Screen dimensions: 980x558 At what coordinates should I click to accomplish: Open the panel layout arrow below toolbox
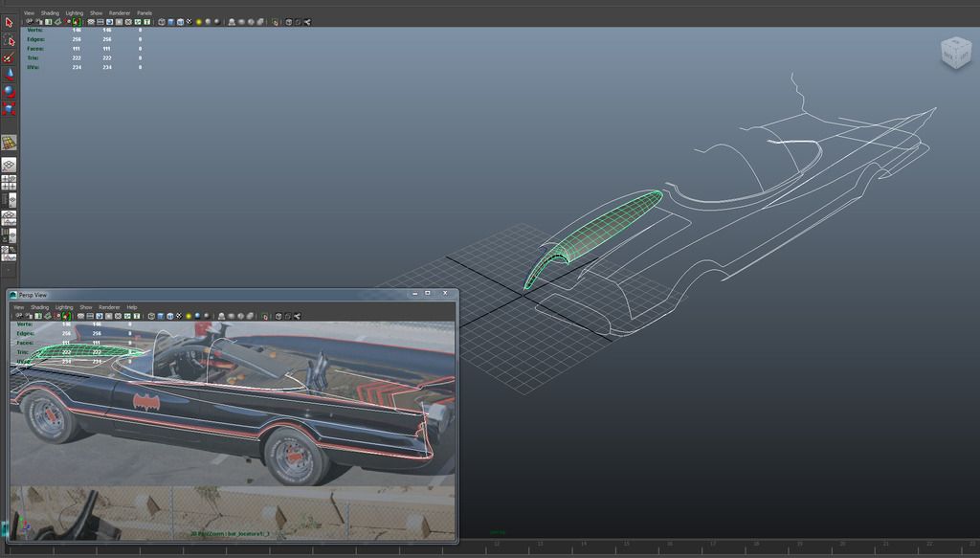tap(9, 270)
